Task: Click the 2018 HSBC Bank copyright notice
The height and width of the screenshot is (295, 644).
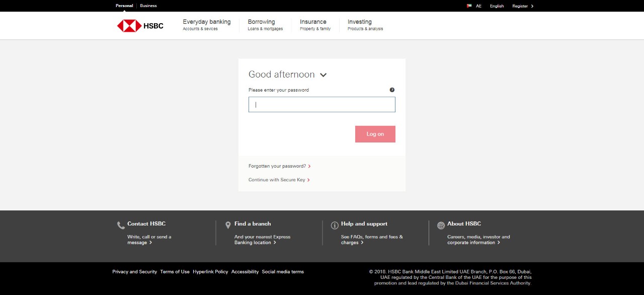Action: click(450, 277)
